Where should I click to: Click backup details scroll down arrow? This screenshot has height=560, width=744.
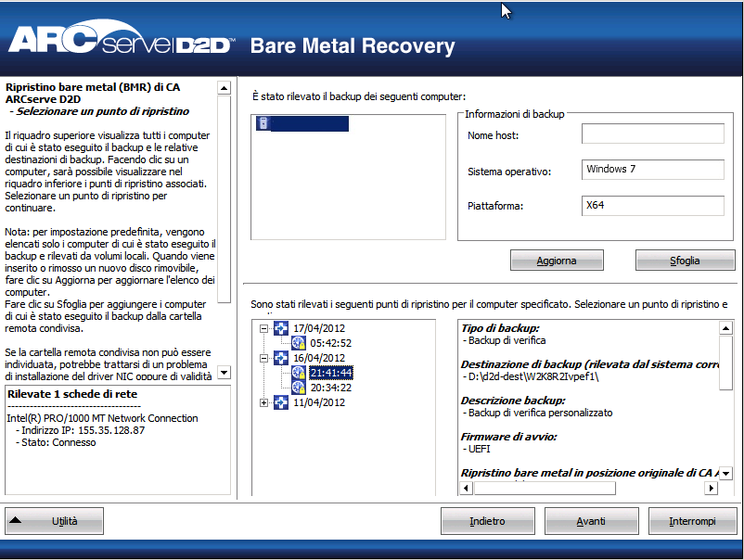pos(726,474)
